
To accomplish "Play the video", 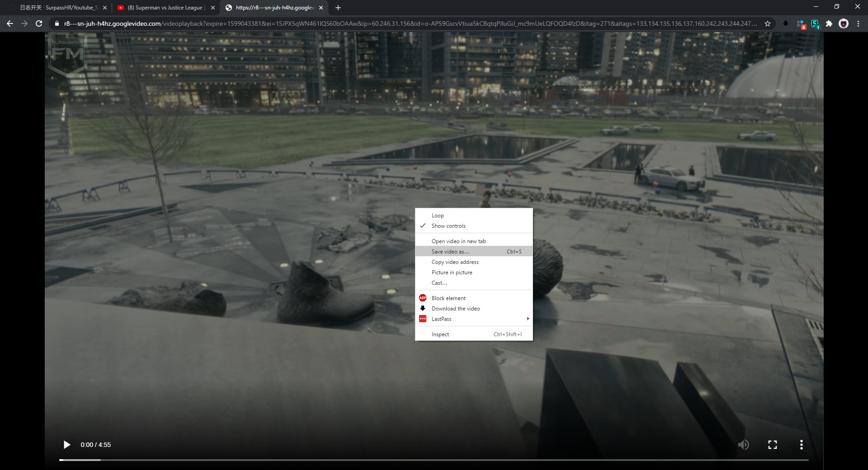I will coord(67,445).
